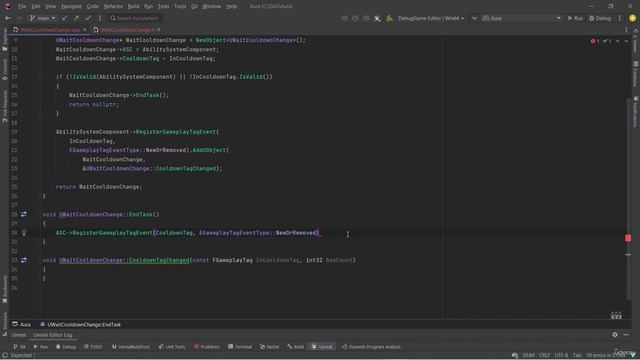Click the UWaitCooldownChange::EndTask breadcrumb
640x360 pixels.
[80, 324]
